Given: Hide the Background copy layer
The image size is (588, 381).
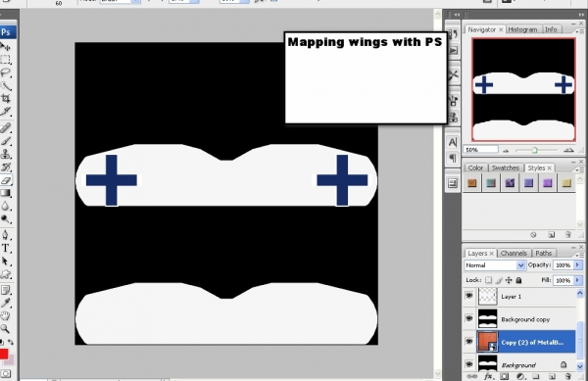Looking at the screenshot, I should (469, 319).
